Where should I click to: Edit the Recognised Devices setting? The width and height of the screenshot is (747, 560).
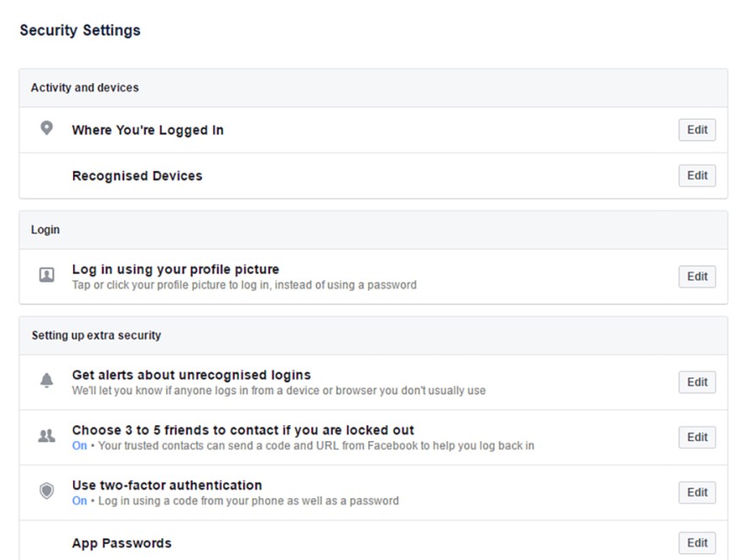click(696, 176)
